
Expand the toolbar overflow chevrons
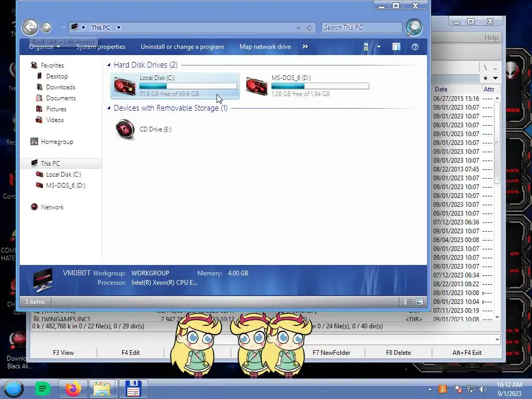[x=305, y=46]
